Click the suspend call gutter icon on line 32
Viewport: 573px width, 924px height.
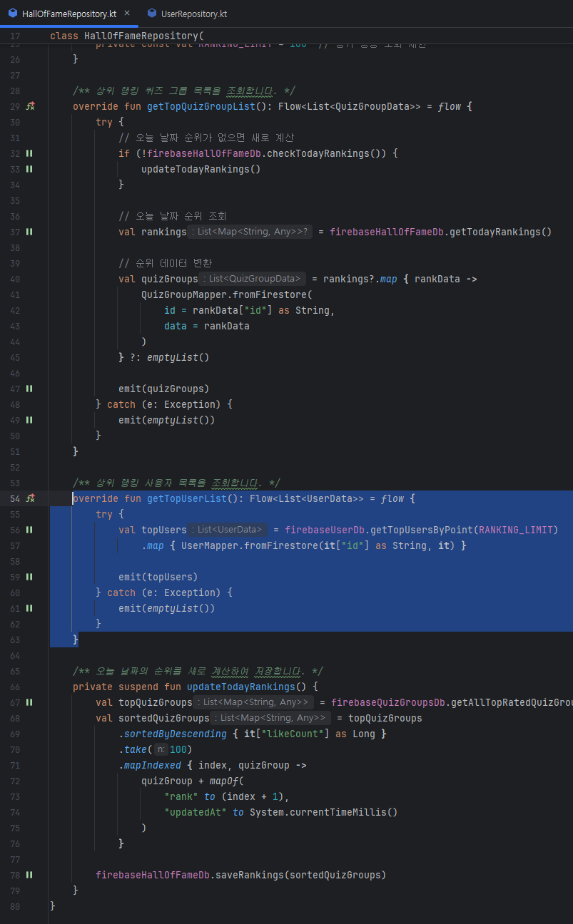(x=29, y=153)
